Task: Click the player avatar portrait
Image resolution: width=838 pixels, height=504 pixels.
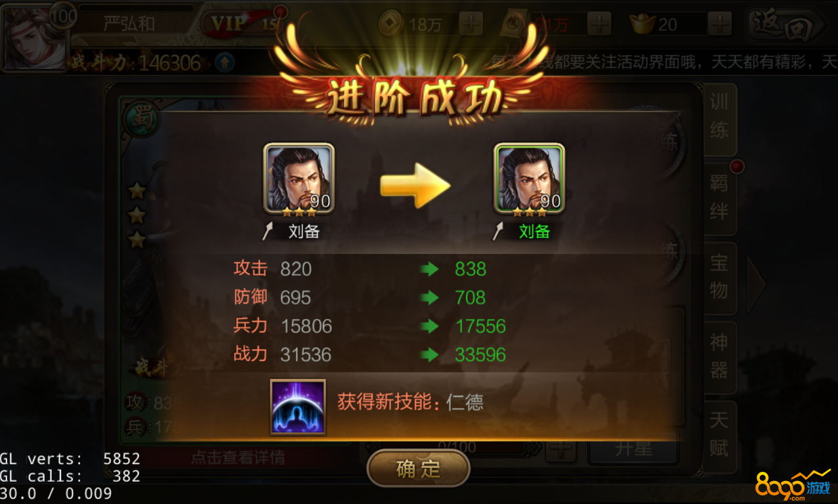Action: pyautogui.click(x=34, y=37)
